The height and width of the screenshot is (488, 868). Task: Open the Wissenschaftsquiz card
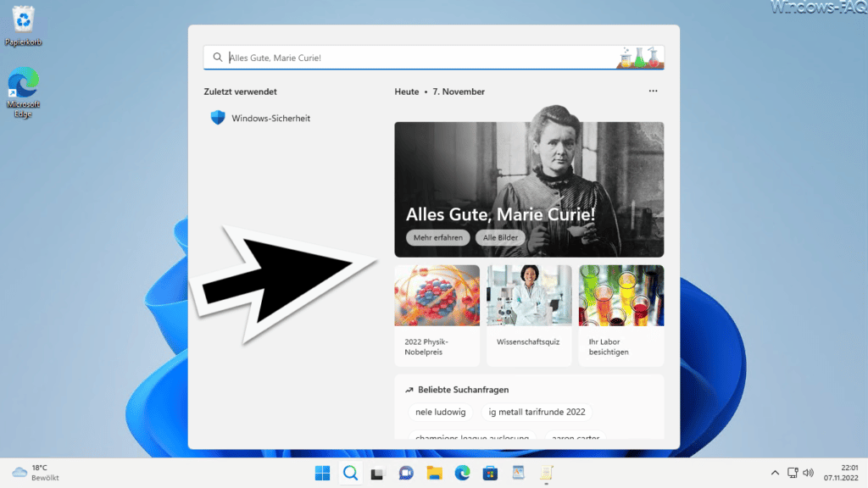click(x=529, y=315)
